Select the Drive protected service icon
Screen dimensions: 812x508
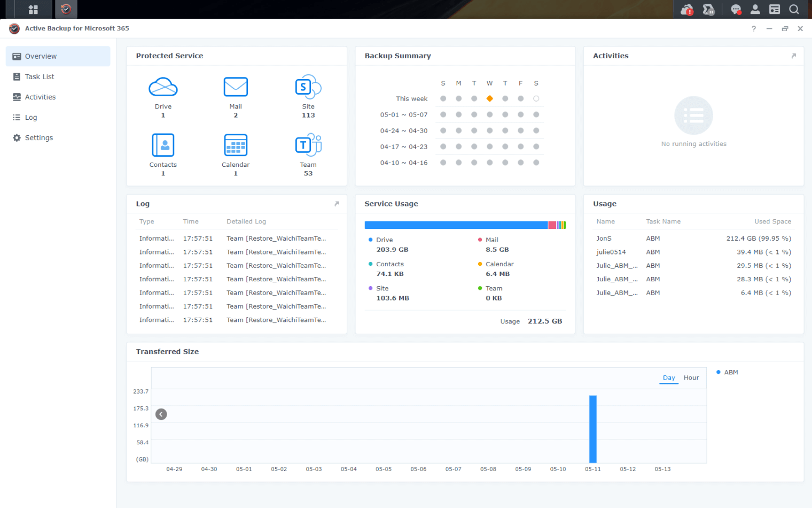(163, 87)
